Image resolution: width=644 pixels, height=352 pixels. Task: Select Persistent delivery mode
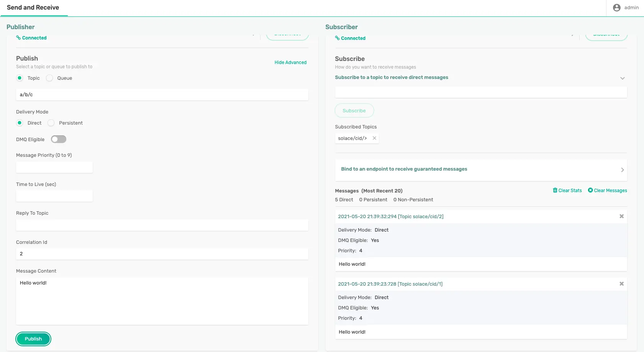point(51,123)
